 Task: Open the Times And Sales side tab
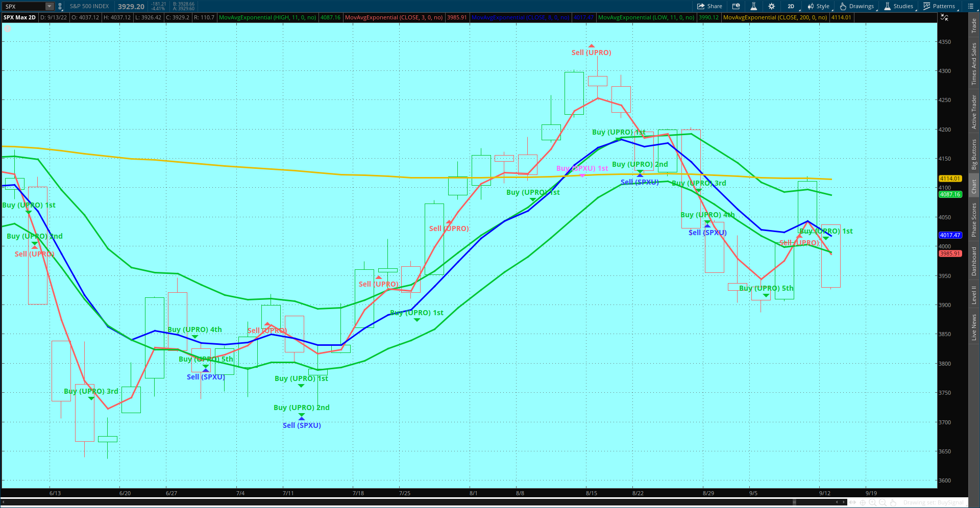click(974, 64)
